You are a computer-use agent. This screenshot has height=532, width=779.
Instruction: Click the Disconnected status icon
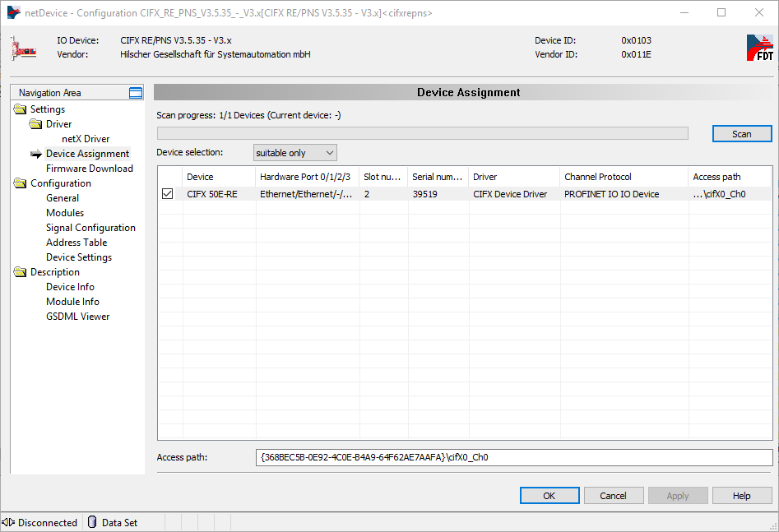pyautogui.click(x=9, y=522)
